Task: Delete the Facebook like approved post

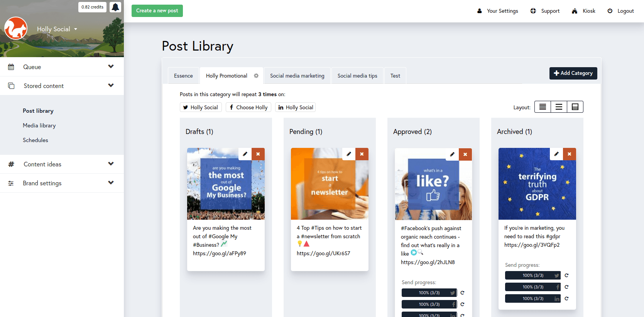Action: [465, 154]
